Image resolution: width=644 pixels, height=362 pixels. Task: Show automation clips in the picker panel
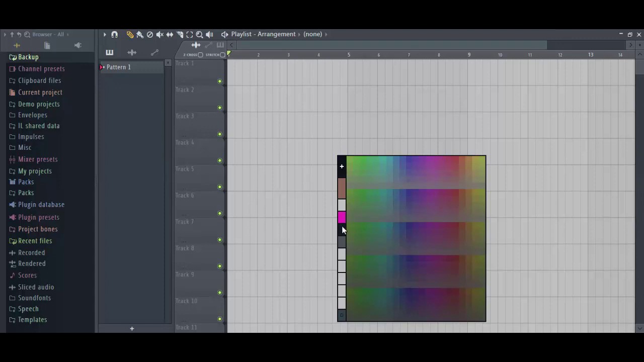click(154, 52)
